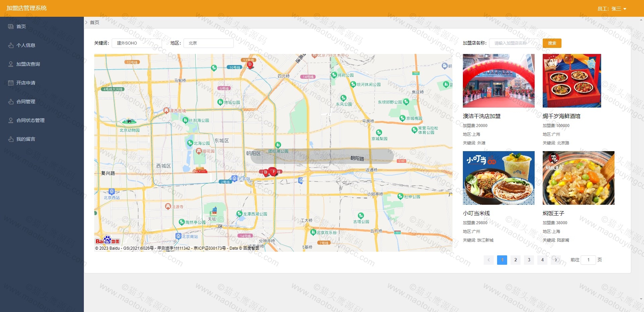Click the 焖饭王子 title text
Viewport: 644px width, 312px height.
553,213
